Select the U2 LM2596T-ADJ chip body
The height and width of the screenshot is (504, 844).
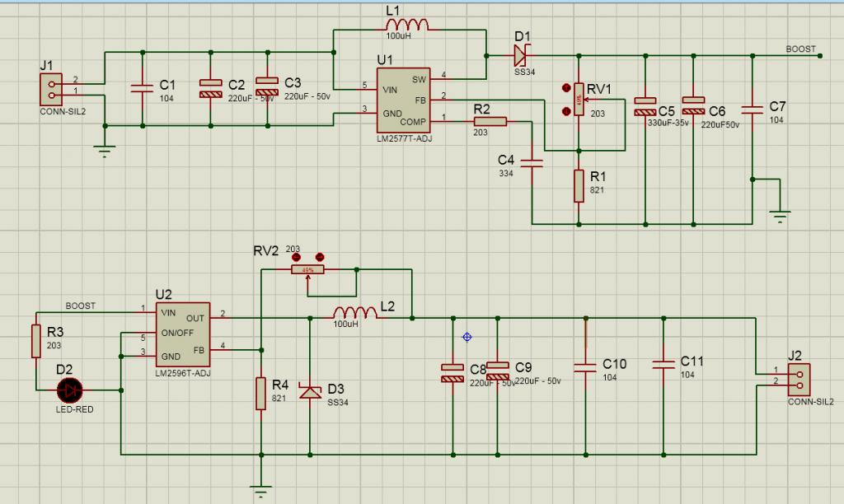click(x=183, y=334)
